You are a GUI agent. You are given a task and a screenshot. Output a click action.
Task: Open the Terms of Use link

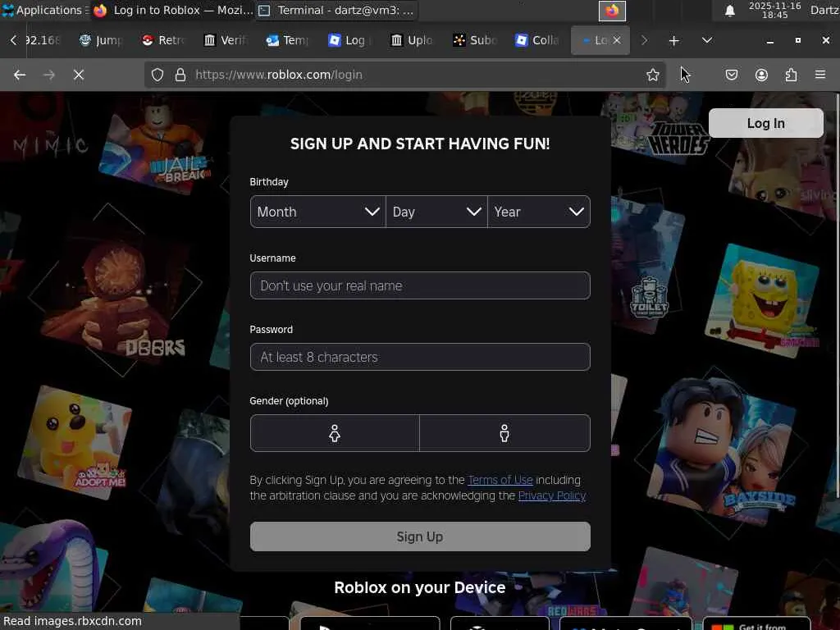(x=500, y=480)
